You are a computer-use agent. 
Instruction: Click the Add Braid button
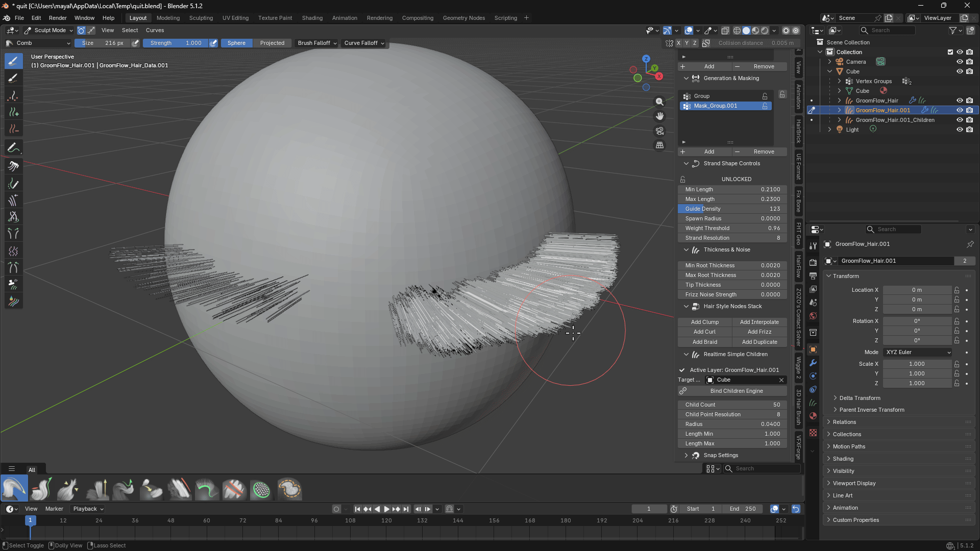pos(705,342)
